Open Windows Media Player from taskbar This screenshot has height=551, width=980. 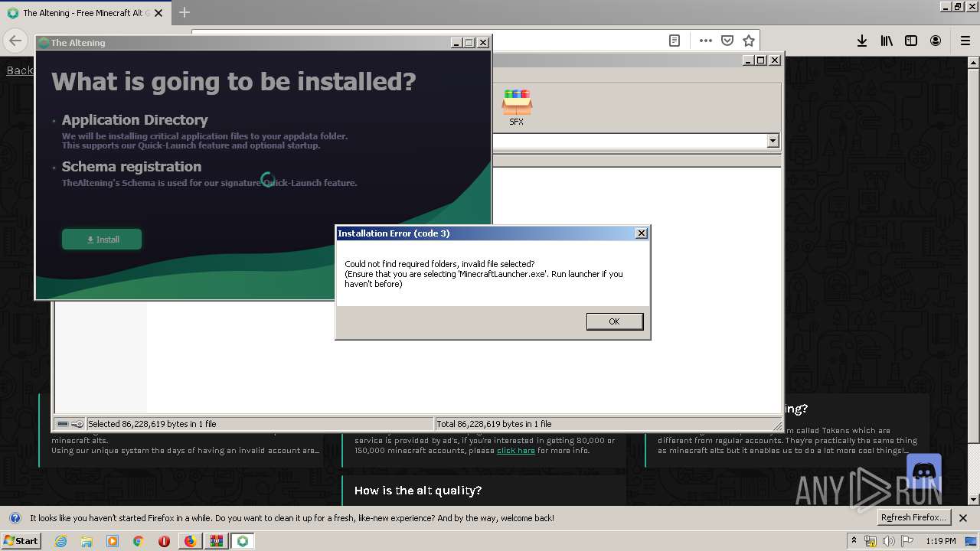(113, 541)
